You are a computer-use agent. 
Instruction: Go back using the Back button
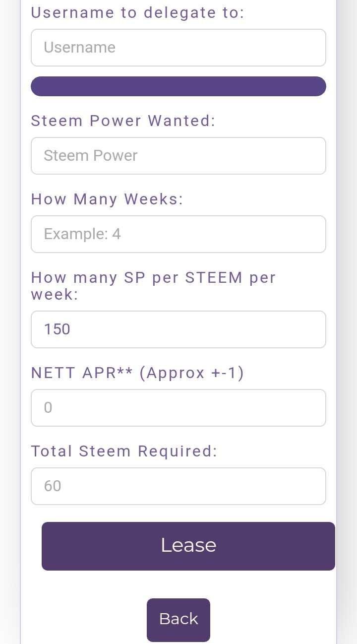(x=178, y=619)
